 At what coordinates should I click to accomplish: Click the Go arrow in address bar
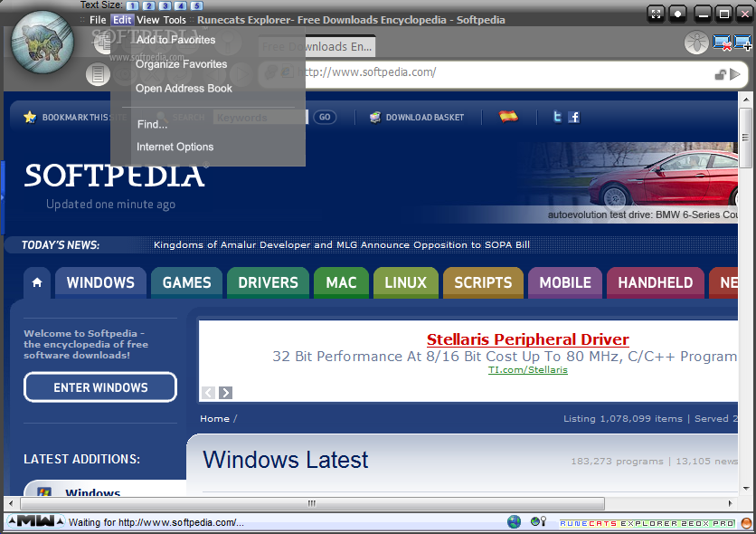(x=735, y=74)
